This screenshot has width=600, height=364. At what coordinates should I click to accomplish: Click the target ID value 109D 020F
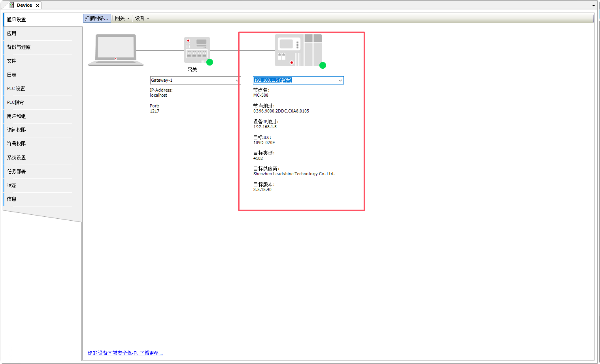(x=264, y=143)
